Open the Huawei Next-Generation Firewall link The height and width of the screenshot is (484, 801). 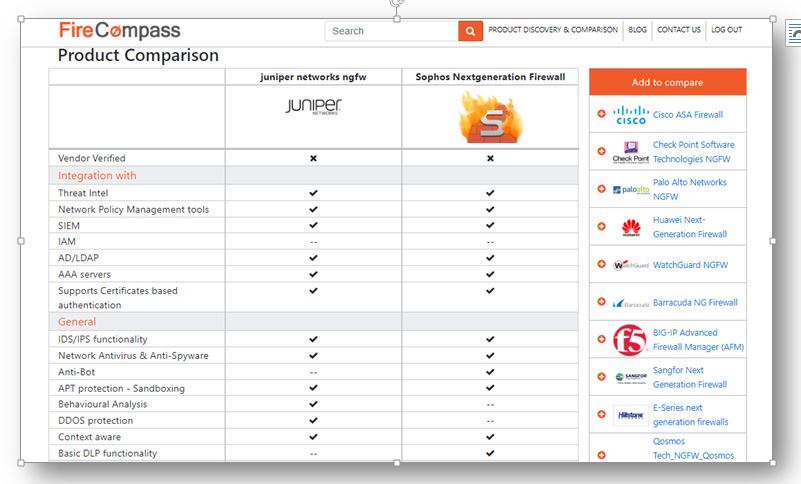click(690, 227)
